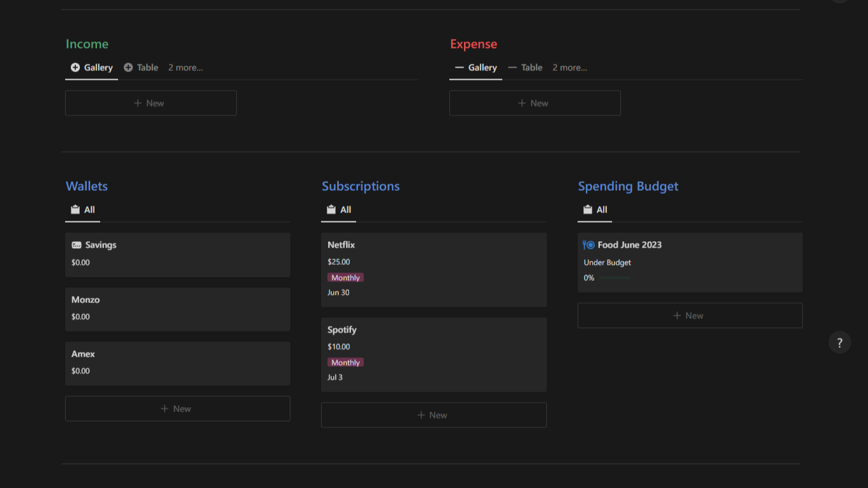The height and width of the screenshot is (488, 868).
Task: Select the All tab under Subscriptions
Action: tap(339, 210)
